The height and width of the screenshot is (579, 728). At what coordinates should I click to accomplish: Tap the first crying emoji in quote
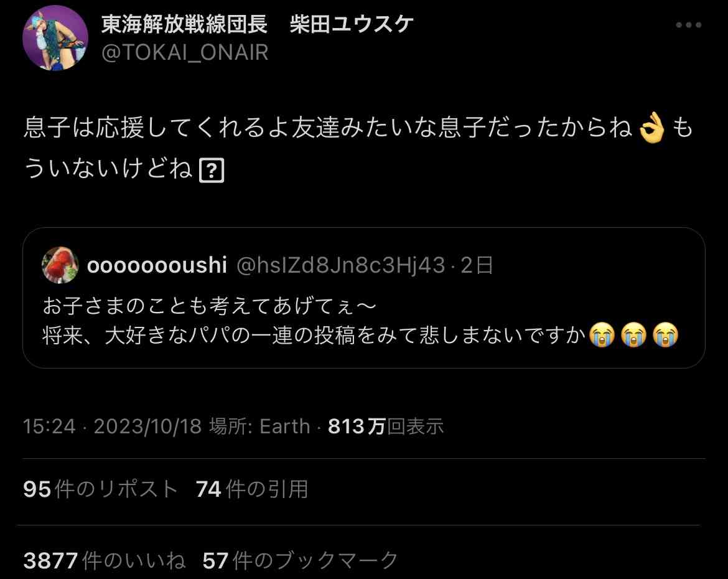click(602, 335)
